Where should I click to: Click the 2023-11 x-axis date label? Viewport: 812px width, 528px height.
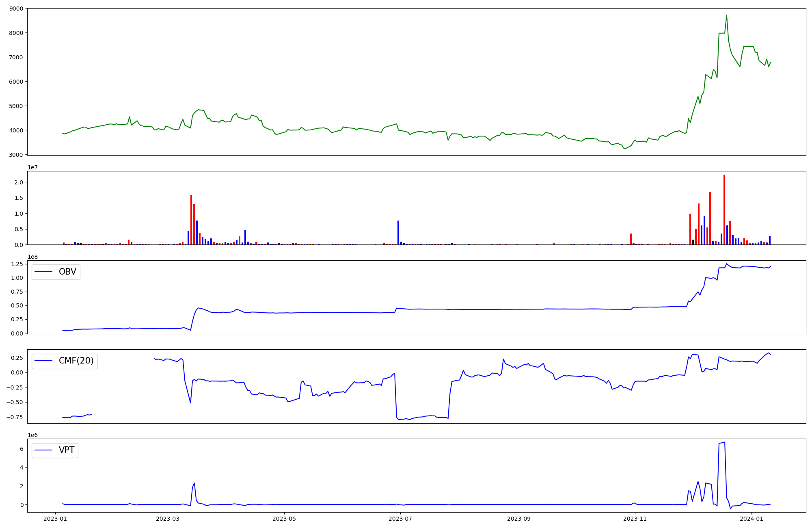tap(635, 519)
